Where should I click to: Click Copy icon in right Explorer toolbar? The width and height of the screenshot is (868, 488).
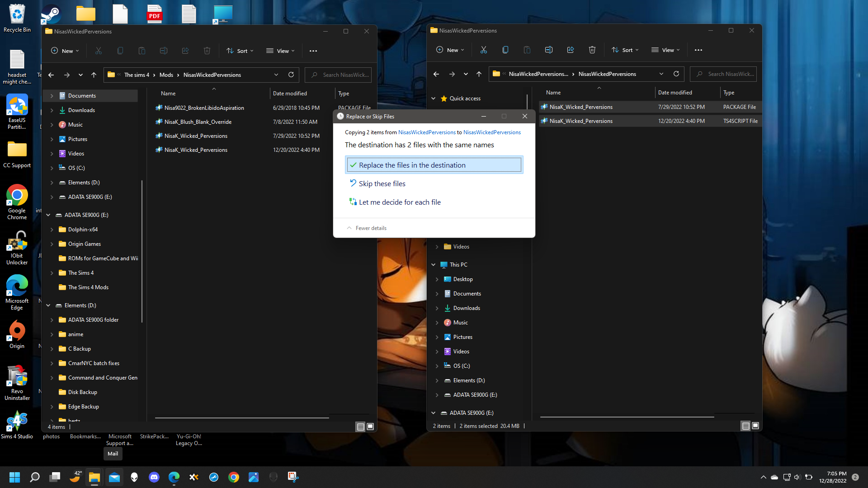tap(505, 50)
